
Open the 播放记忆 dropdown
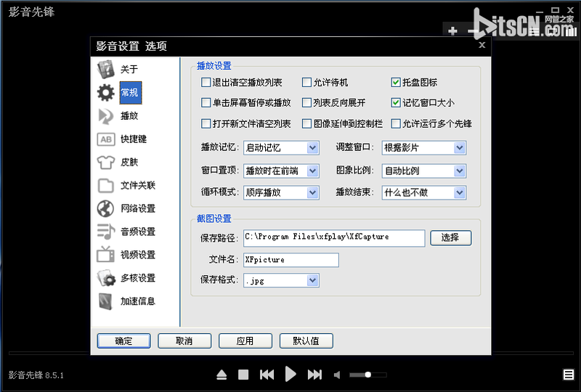click(281, 148)
